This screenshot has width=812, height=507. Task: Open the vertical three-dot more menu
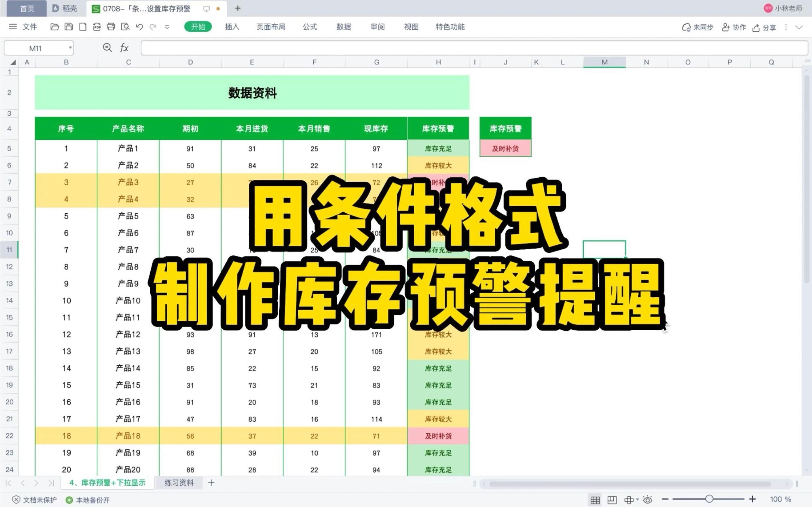pyautogui.click(x=786, y=27)
